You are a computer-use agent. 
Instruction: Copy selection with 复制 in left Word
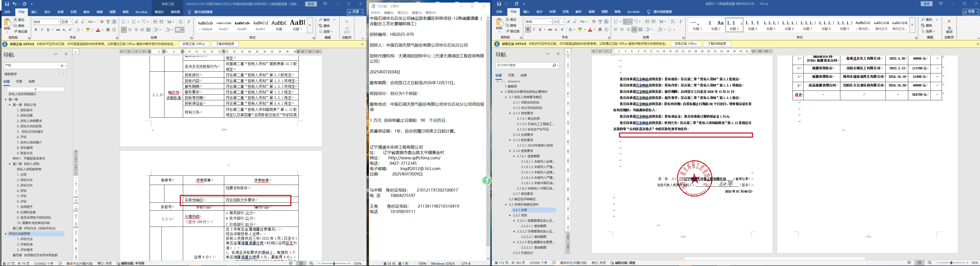[19, 26]
